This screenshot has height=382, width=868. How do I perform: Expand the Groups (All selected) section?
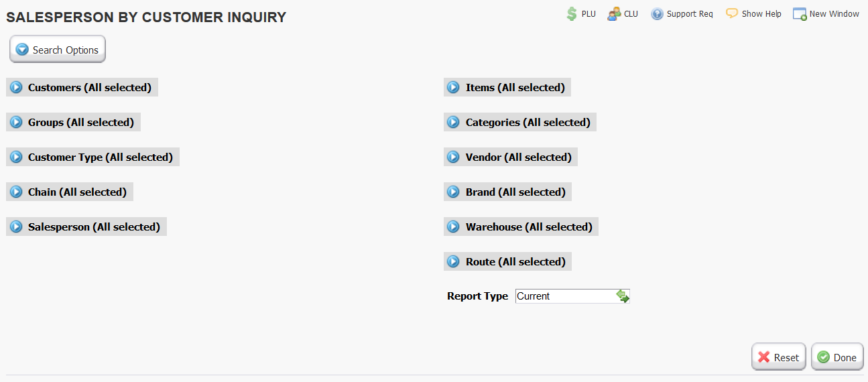tap(73, 123)
